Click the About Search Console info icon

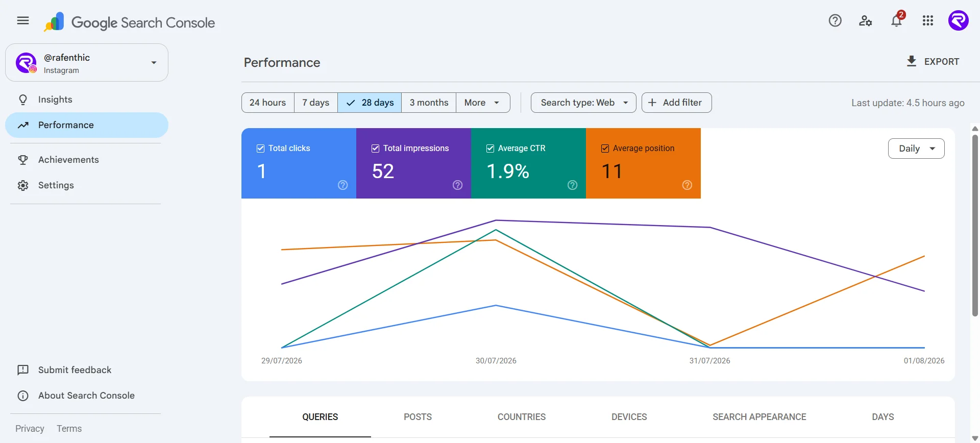[23, 396]
